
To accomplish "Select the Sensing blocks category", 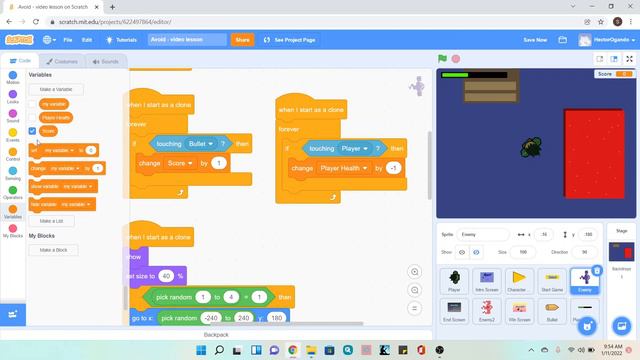I will click(13, 173).
